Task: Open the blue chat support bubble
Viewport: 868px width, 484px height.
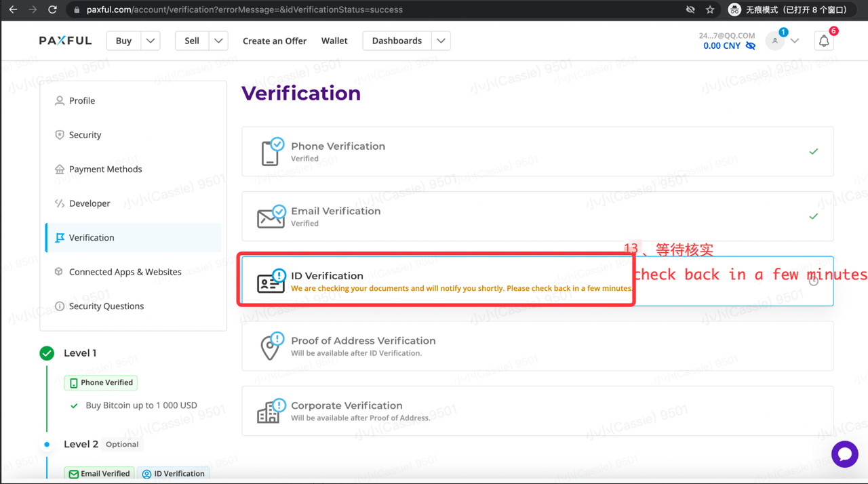Action: 845,454
